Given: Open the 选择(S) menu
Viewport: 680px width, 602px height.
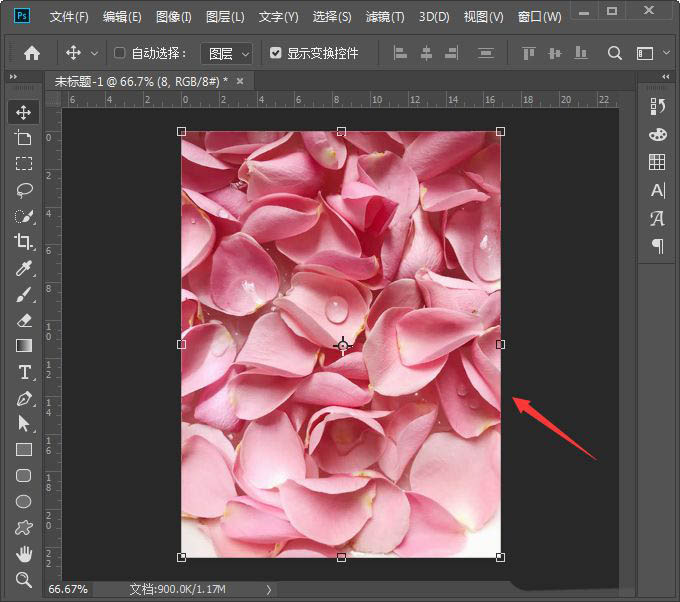Looking at the screenshot, I should pos(332,17).
